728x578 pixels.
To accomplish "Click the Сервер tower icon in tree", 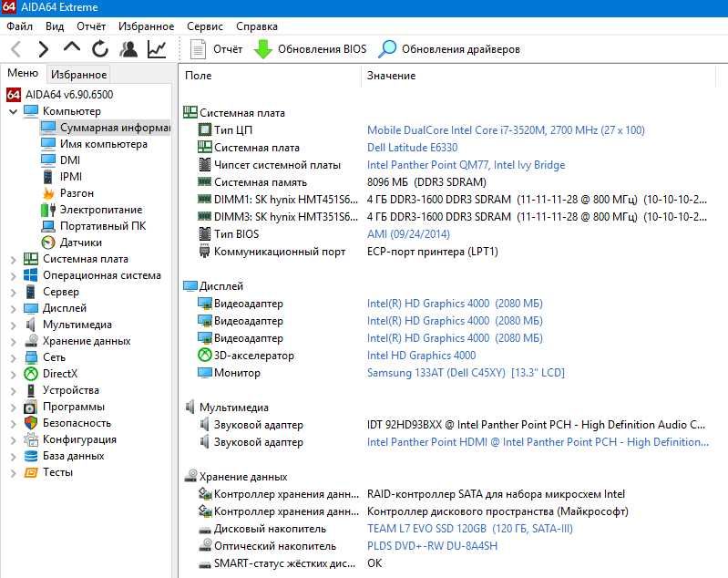I will coord(31,292).
